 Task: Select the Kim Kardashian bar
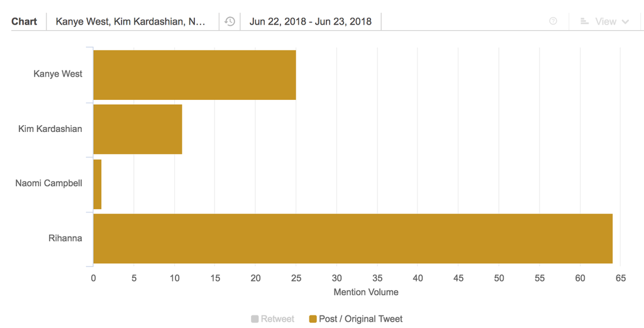tap(138, 129)
